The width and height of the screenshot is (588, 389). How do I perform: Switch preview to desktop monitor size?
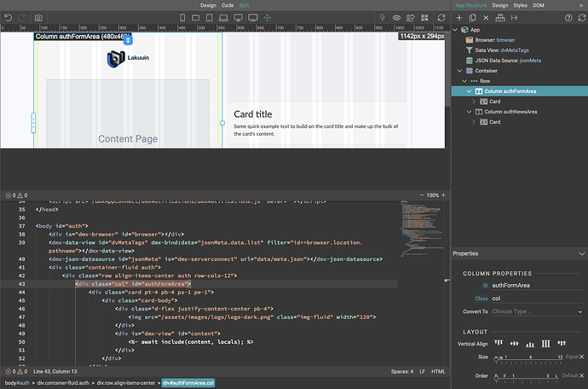238,18
